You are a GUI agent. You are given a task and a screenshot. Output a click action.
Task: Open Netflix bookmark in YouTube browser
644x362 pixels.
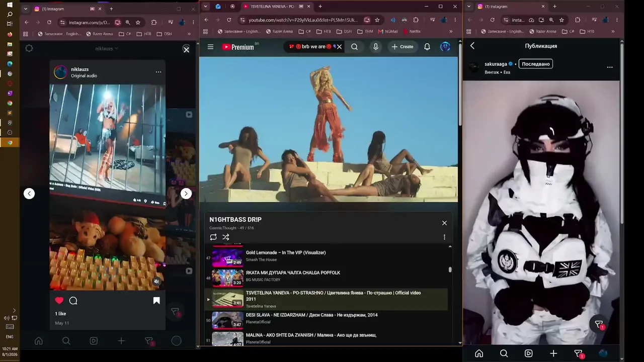click(412, 31)
